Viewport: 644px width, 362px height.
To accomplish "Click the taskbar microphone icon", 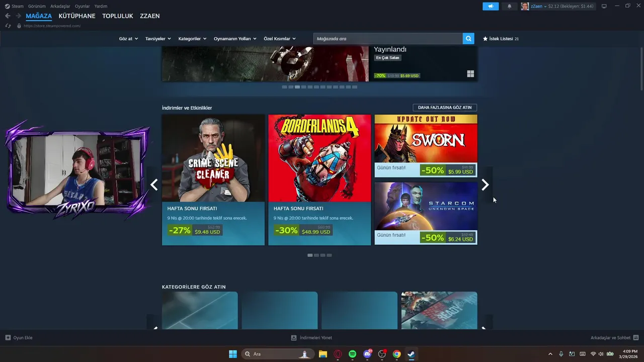I will (561, 354).
